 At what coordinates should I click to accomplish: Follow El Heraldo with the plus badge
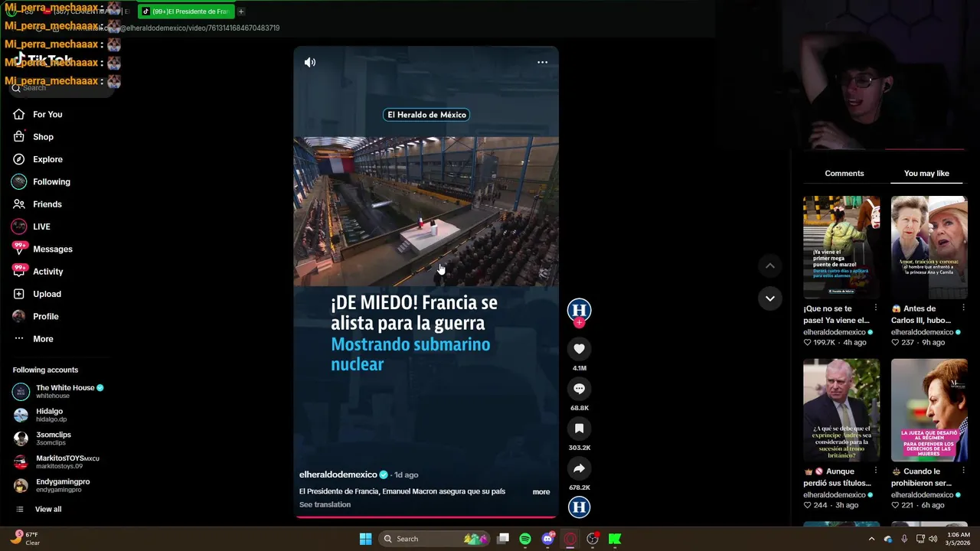[580, 323]
